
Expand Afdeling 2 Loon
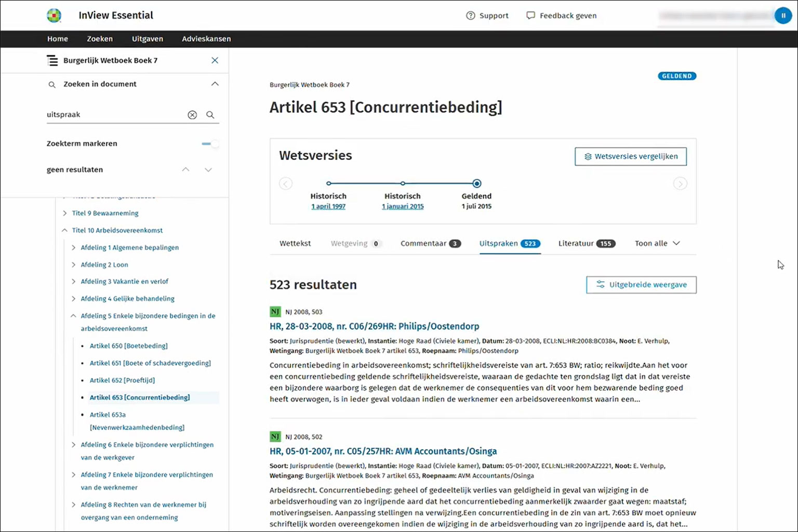point(73,264)
